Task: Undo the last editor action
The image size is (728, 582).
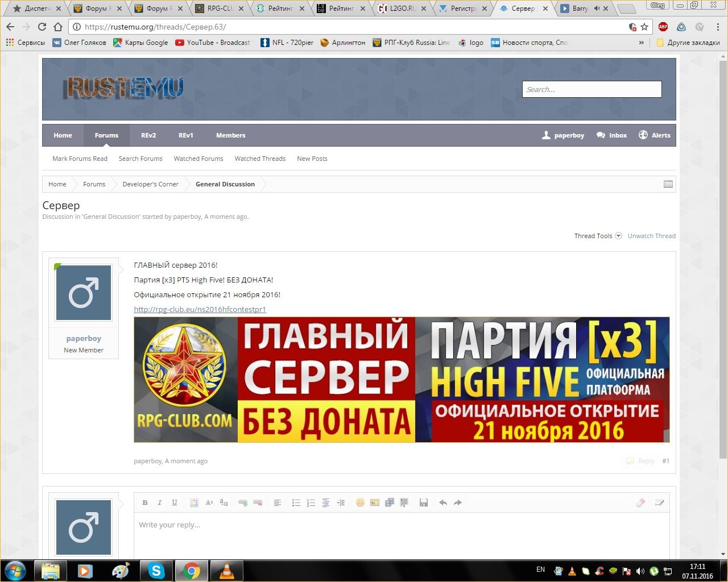Action: pyautogui.click(x=443, y=502)
